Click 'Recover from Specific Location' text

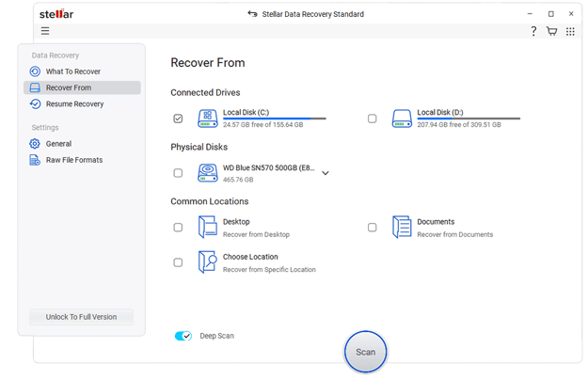tap(269, 269)
